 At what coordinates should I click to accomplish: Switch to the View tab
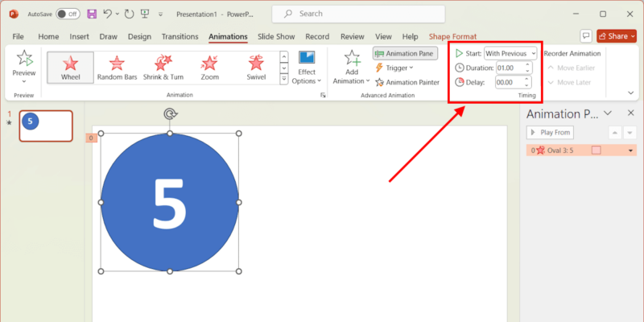[x=383, y=36]
